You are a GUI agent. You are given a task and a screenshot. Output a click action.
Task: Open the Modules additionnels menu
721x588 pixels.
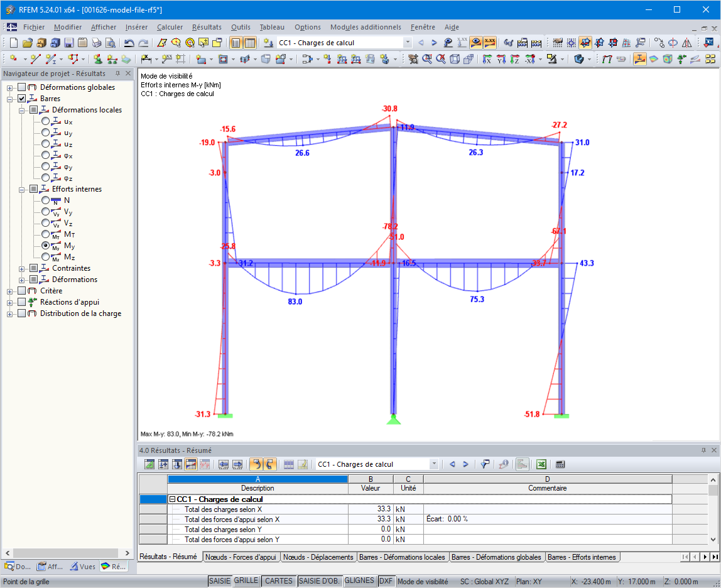366,27
